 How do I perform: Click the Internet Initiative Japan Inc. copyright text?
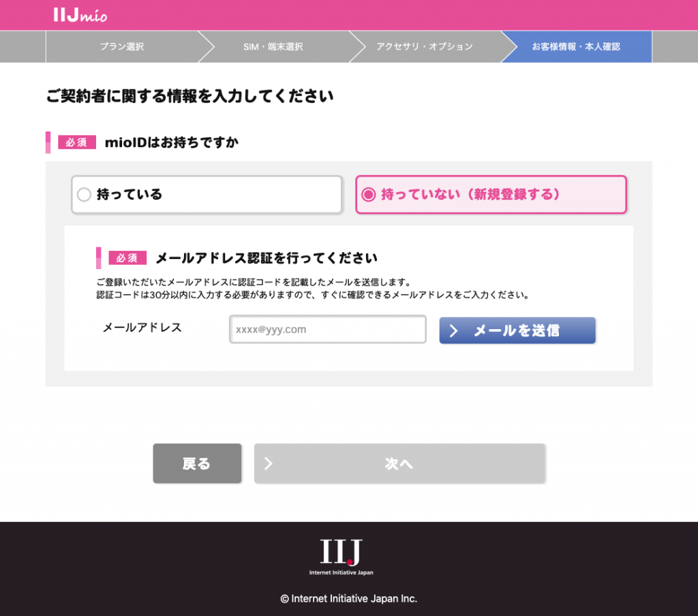(x=348, y=599)
